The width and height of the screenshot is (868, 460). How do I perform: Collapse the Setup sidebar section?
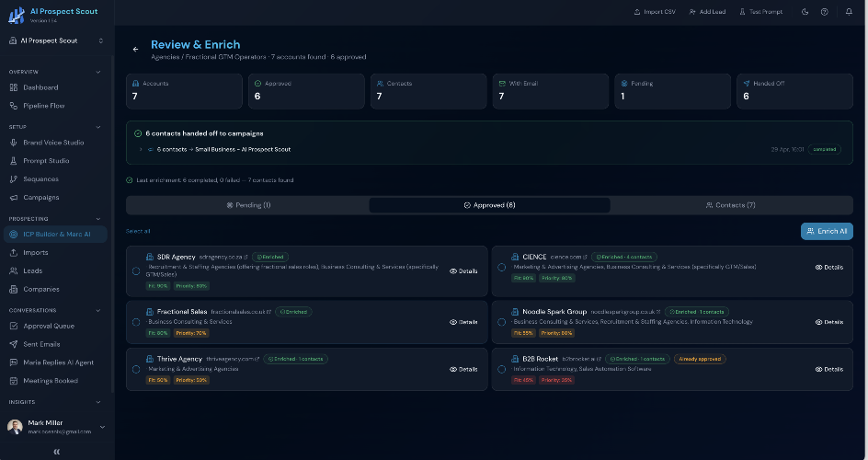[98, 127]
